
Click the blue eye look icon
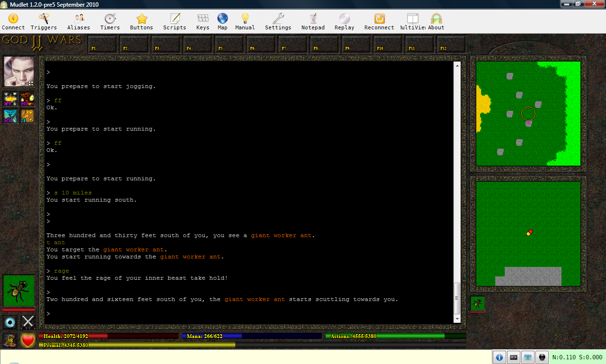point(10,322)
